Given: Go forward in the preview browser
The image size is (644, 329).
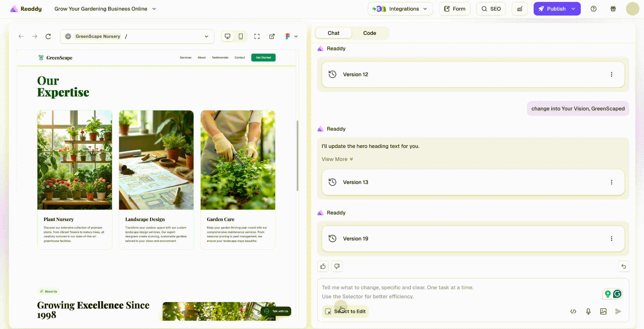Looking at the screenshot, I should click(x=35, y=36).
